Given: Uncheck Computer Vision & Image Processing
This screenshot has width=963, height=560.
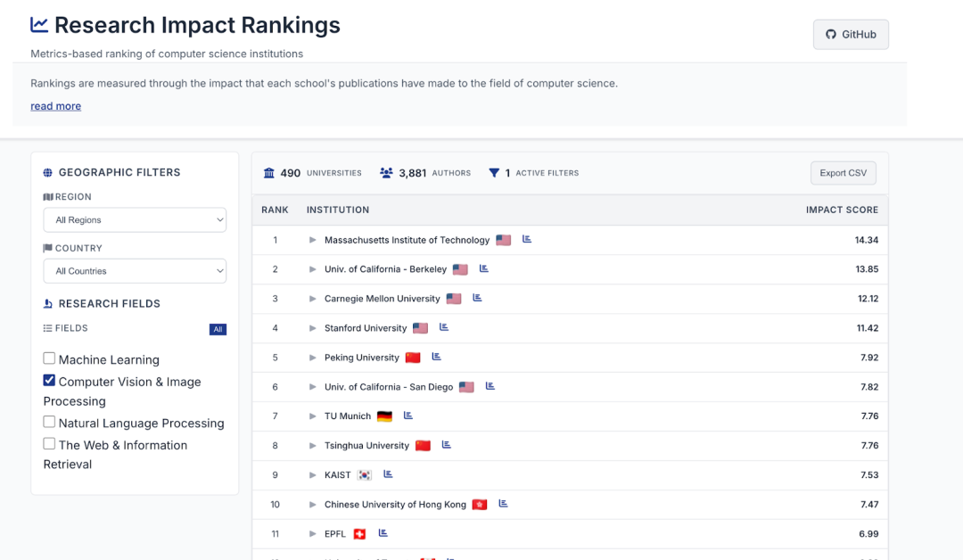Looking at the screenshot, I should pyautogui.click(x=50, y=381).
